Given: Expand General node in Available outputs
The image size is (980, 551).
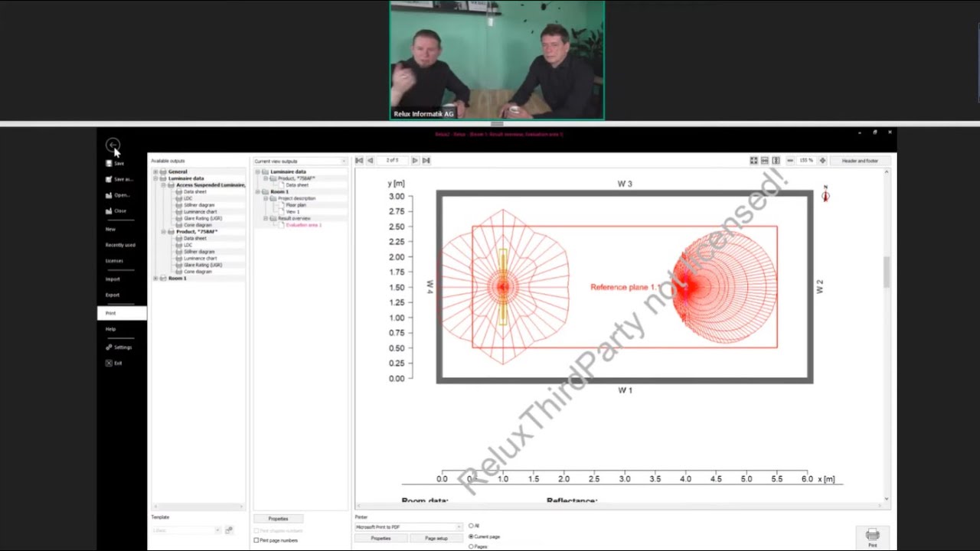Looking at the screenshot, I should tap(156, 172).
